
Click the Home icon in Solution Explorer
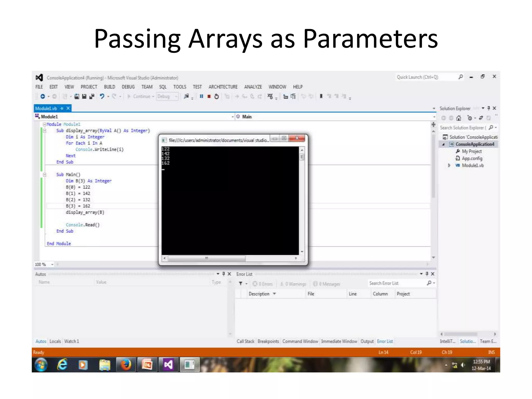click(x=458, y=118)
